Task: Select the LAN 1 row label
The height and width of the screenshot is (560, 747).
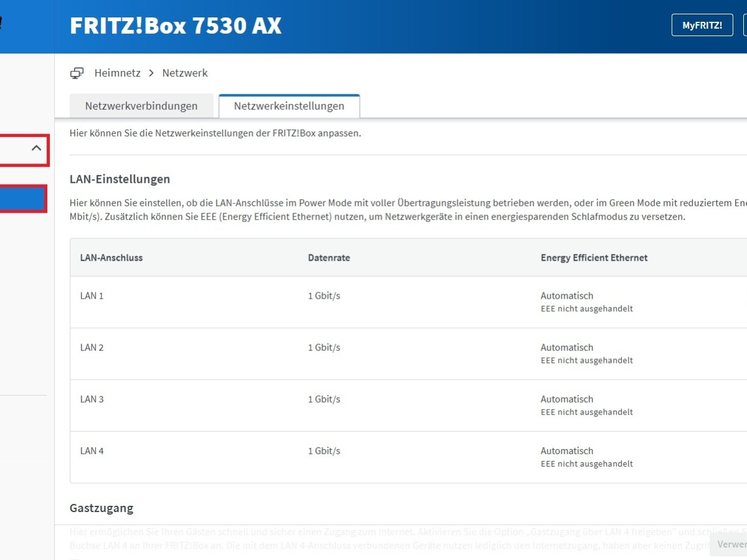Action: [92, 296]
